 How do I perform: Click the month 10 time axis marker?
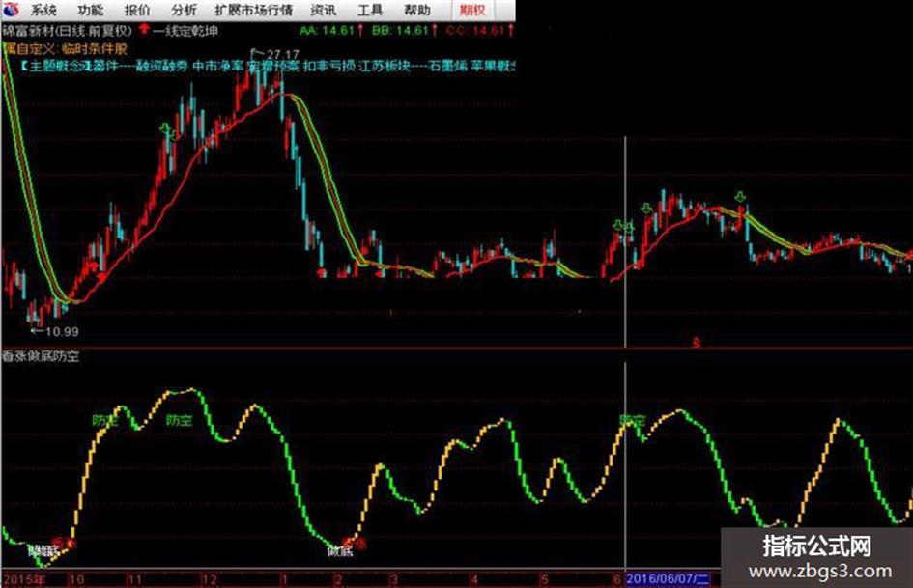pyautogui.click(x=77, y=579)
